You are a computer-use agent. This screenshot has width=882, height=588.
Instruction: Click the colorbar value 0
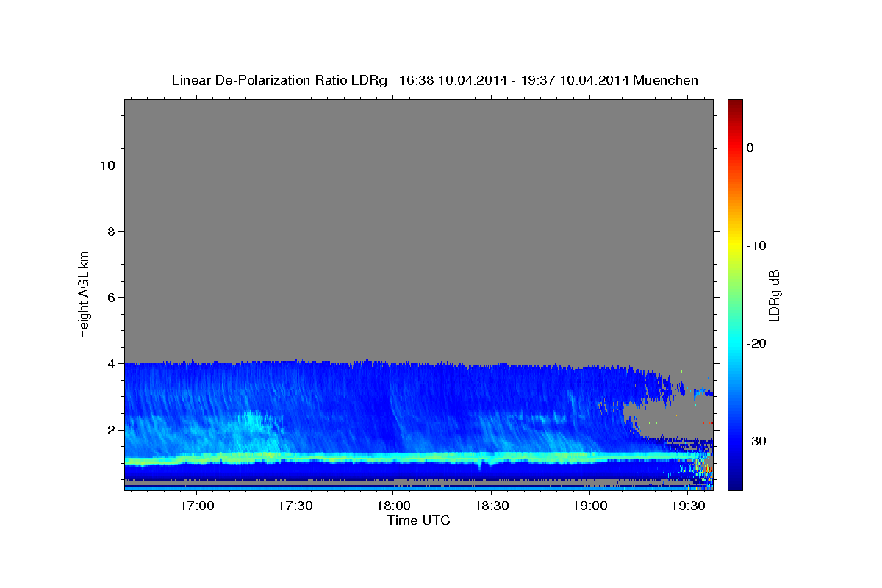point(750,148)
